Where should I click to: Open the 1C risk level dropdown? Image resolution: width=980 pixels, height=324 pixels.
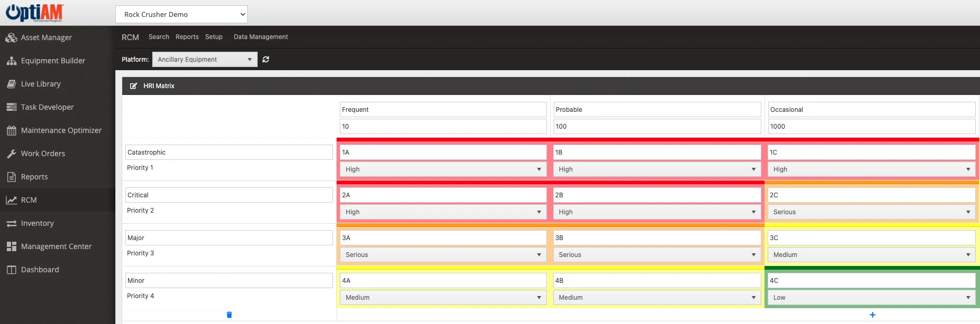pyautogui.click(x=871, y=169)
